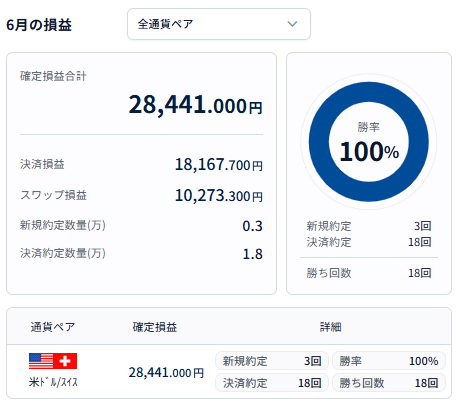The image size is (456, 403).
Task: Click the スワップ損益 10,273.300円 value
Action: click(x=219, y=196)
